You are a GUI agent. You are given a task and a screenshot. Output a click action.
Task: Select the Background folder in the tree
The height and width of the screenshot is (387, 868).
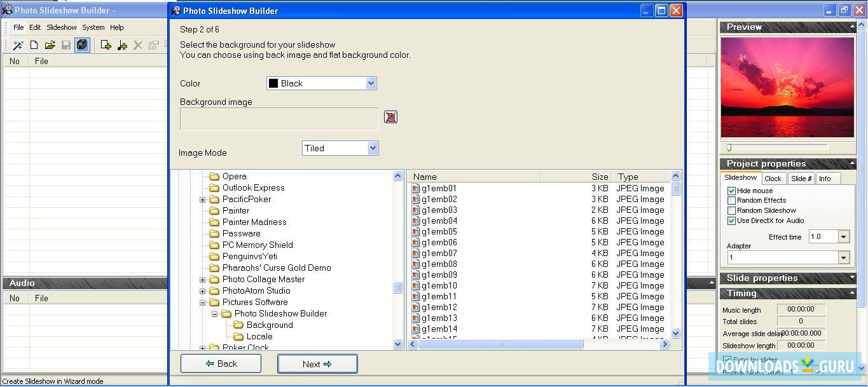pyautogui.click(x=270, y=325)
